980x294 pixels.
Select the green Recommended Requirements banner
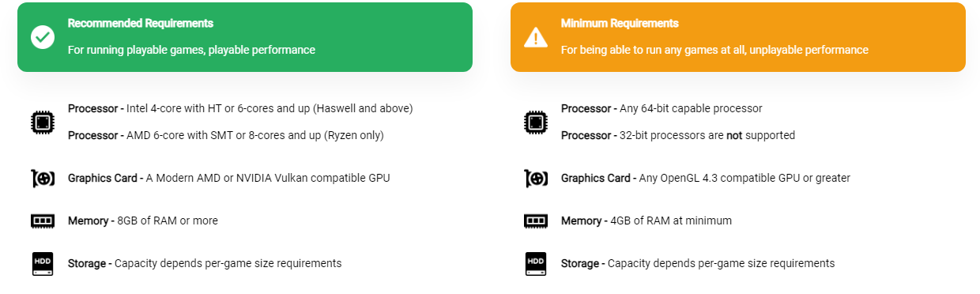pos(245,37)
